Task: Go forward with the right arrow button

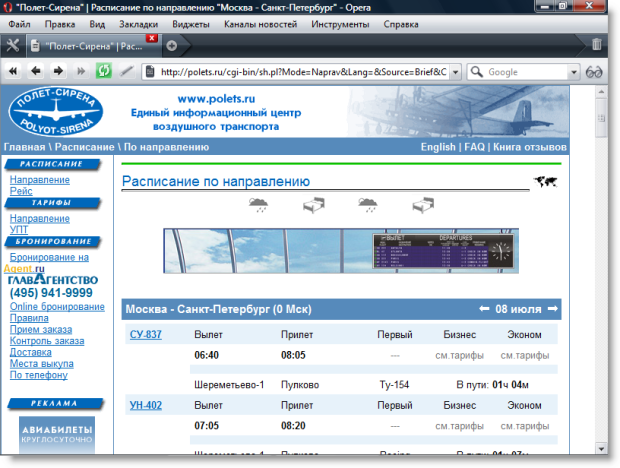Action: click(x=59, y=71)
